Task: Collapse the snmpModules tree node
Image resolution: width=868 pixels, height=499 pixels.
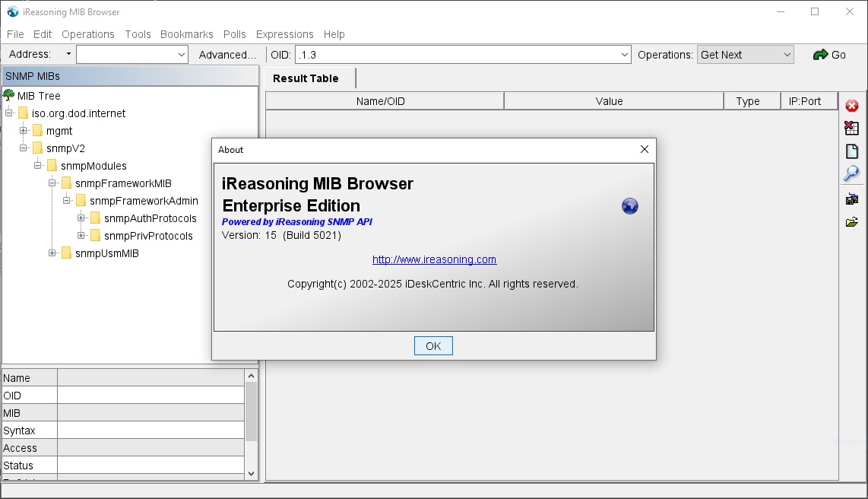Action: point(38,166)
